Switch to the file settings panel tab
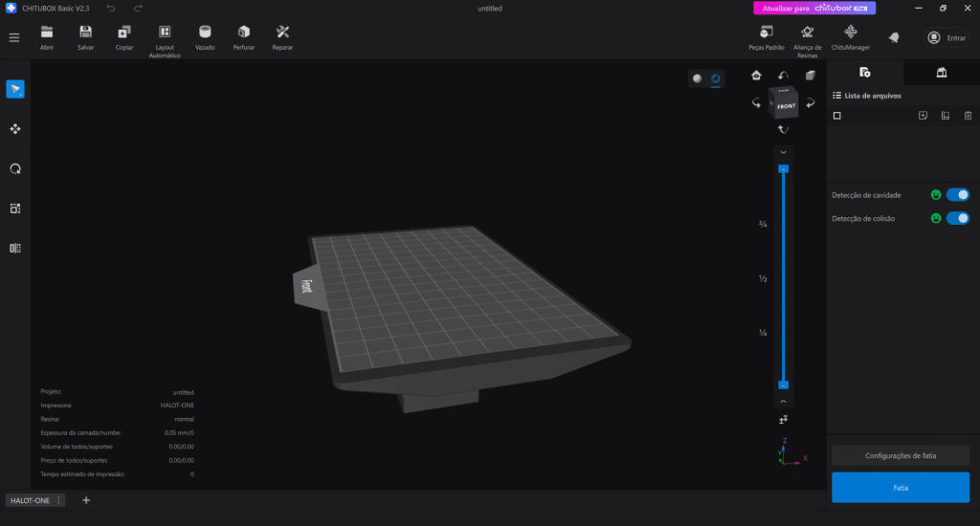980x526 pixels. coord(865,73)
